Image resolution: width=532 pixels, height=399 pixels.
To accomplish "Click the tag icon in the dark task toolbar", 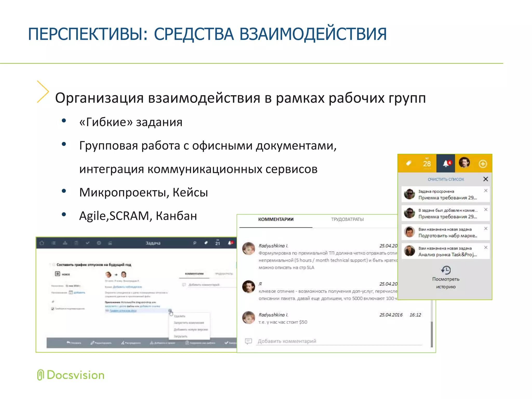I will [206, 243].
